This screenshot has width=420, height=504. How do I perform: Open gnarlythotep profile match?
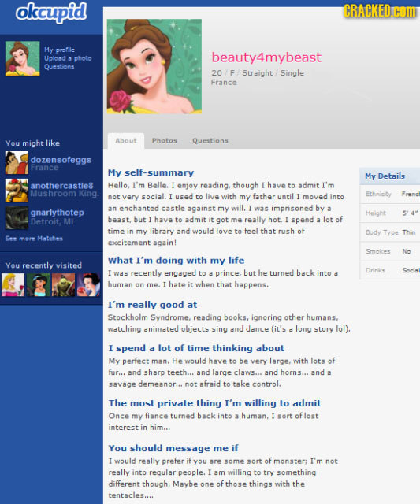pyautogui.click(x=58, y=213)
